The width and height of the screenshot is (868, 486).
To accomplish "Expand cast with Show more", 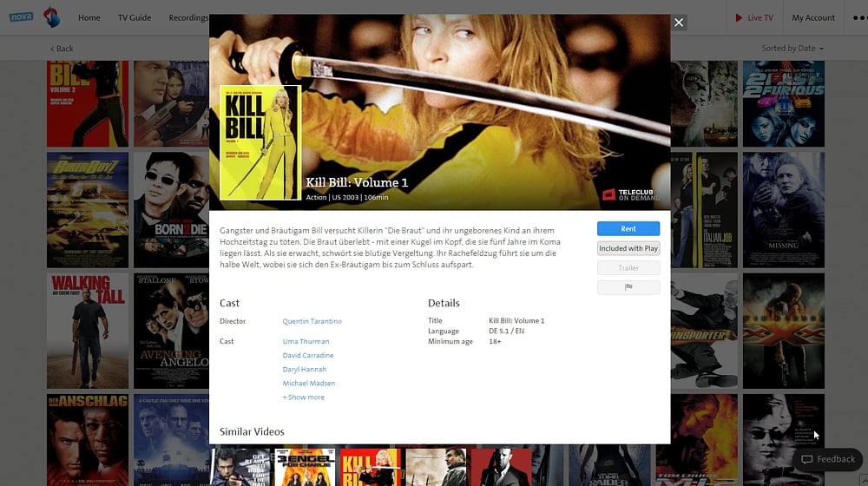I will tap(303, 397).
